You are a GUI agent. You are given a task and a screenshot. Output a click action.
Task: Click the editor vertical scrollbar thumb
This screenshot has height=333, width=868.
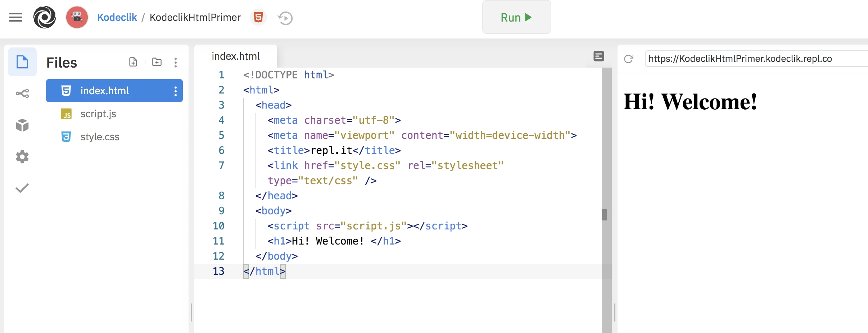coord(604,215)
